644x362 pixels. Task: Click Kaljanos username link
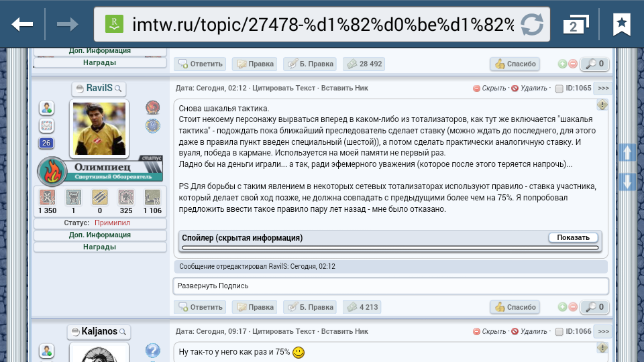pyautogui.click(x=99, y=331)
